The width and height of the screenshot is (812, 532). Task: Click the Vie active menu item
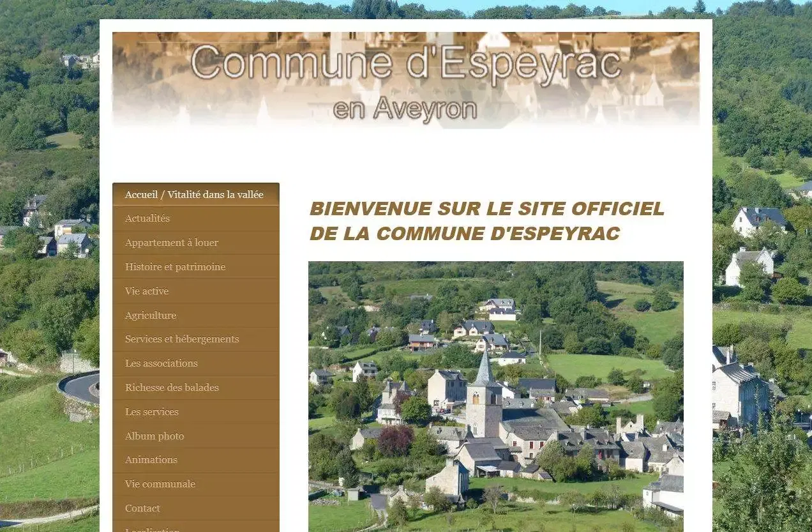[147, 291]
